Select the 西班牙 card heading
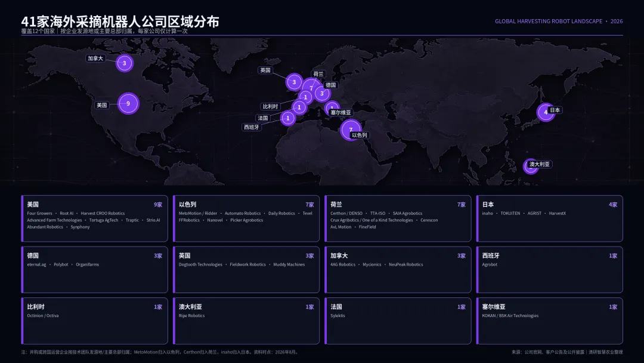Viewport: 644px width, 363px height. (x=491, y=256)
